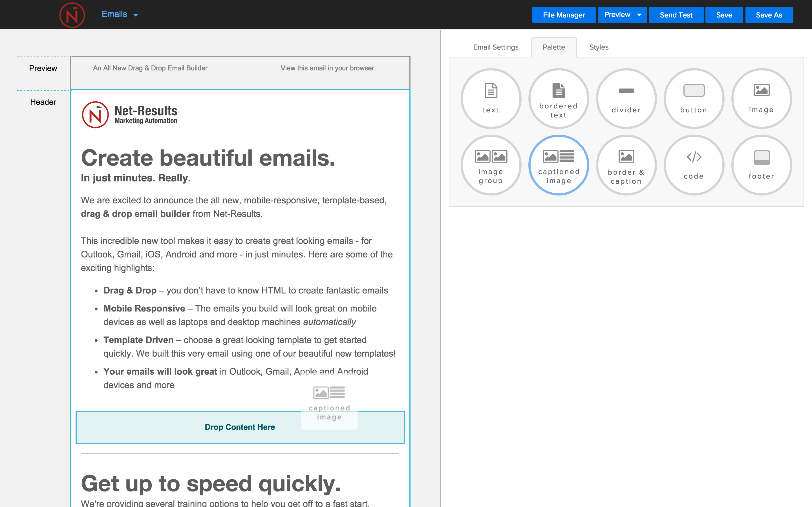
Task: Click the Save As button
Action: tap(769, 15)
